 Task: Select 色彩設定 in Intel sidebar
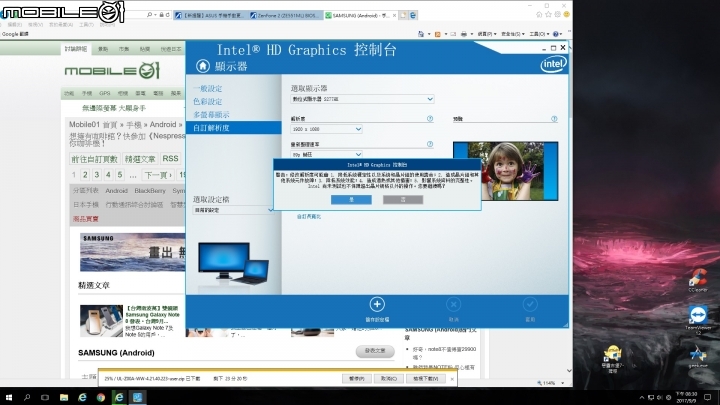point(208,101)
